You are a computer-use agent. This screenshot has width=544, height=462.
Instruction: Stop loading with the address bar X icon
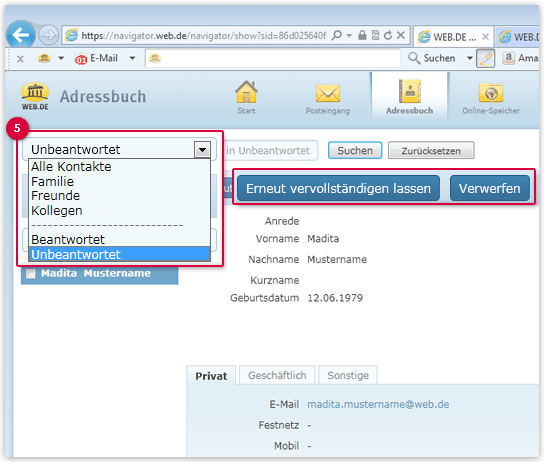(401, 35)
